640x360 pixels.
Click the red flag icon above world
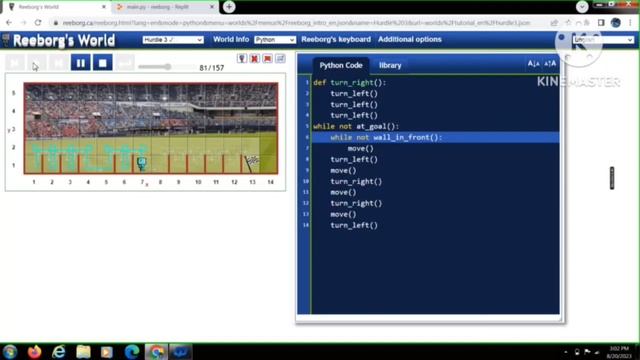tap(267, 59)
